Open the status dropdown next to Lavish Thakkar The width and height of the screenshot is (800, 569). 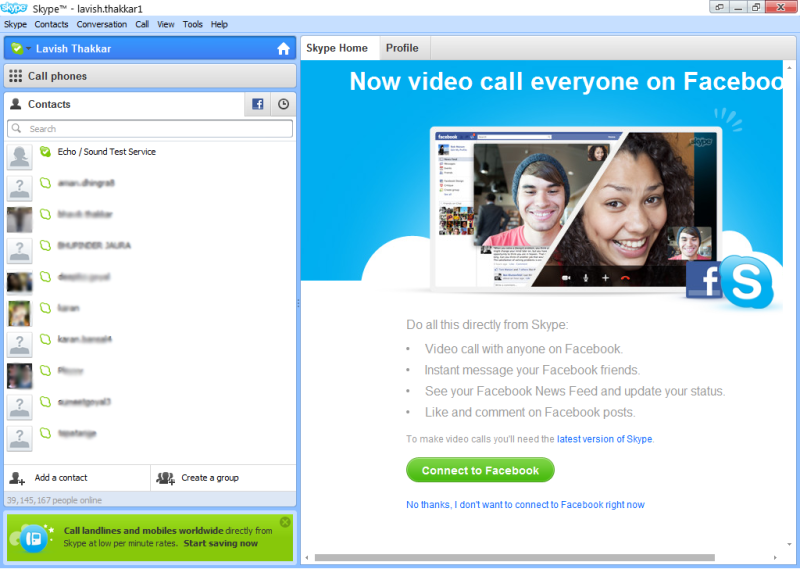pos(29,49)
